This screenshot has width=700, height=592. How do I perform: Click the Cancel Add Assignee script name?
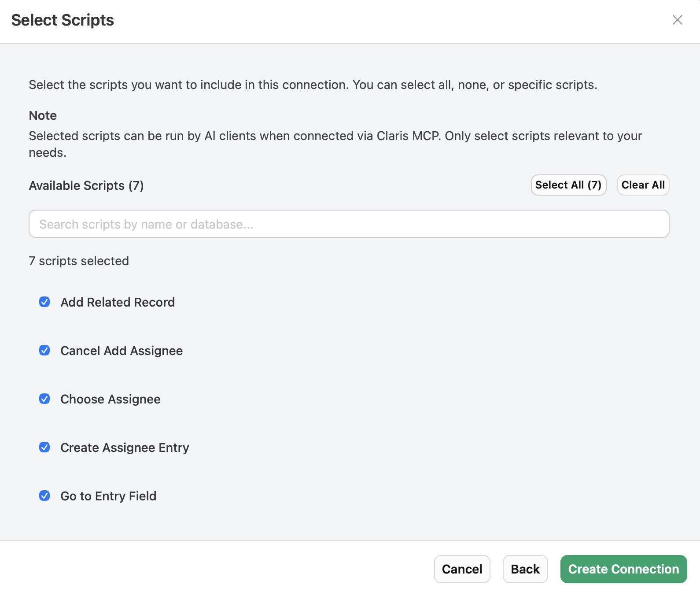tap(122, 351)
